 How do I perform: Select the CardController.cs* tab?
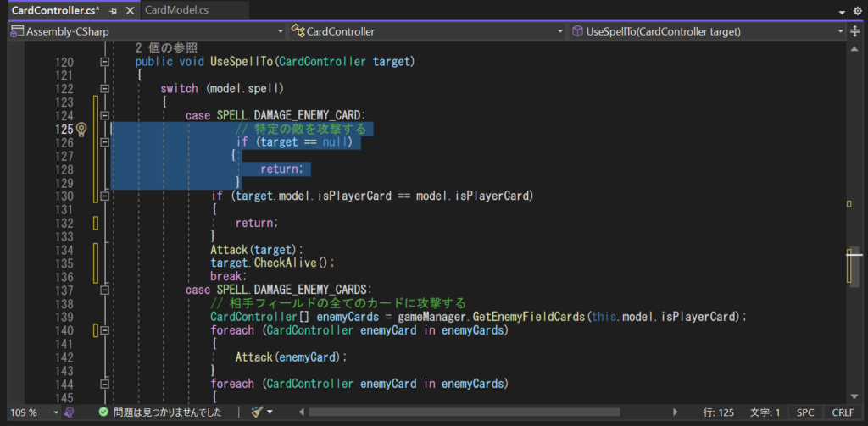(x=55, y=10)
